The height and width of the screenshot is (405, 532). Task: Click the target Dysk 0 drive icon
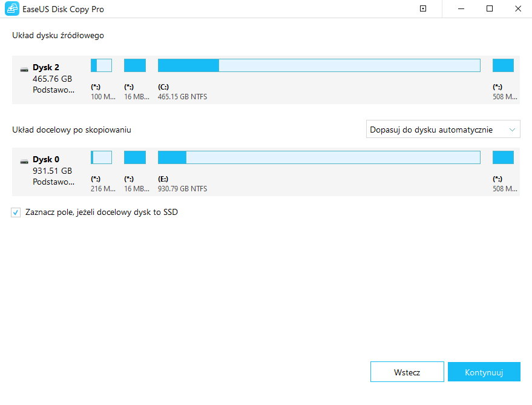[24, 161]
